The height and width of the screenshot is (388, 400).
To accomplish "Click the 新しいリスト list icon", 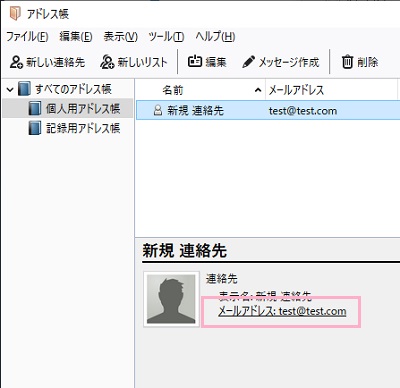I will point(107,62).
